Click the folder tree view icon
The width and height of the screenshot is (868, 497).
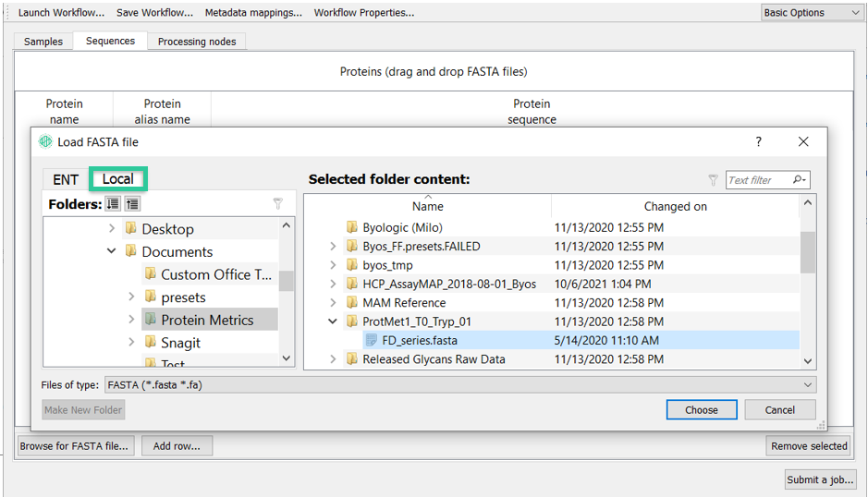click(132, 203)
